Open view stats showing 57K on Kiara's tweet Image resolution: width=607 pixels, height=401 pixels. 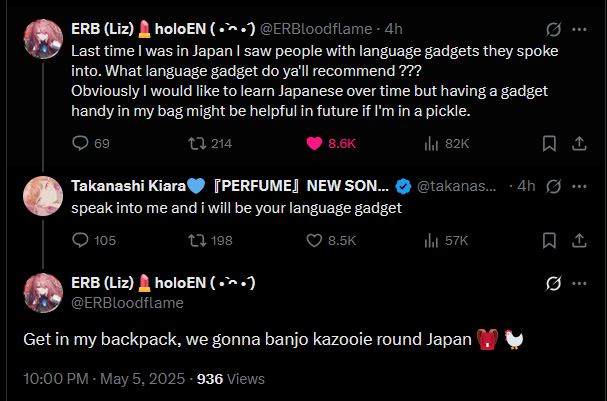[431, 240]
